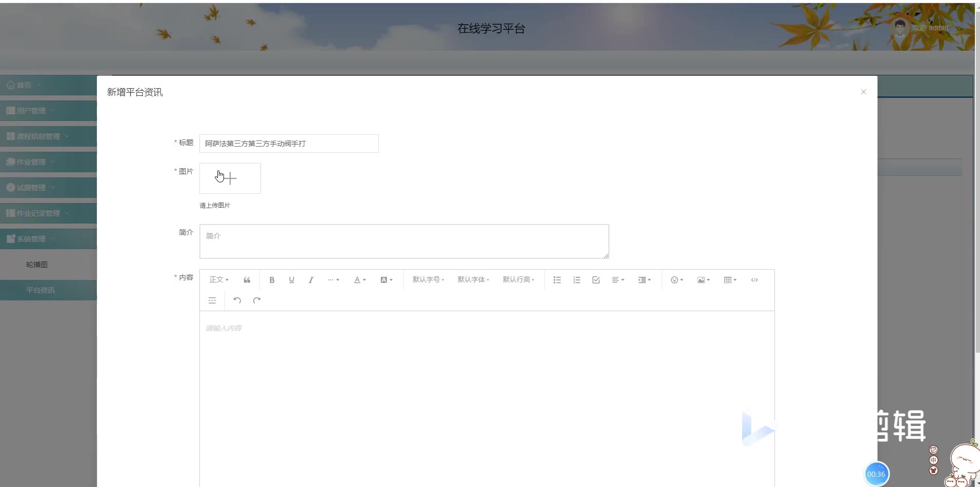Collapse 系统管理 sidebar menu
This screenshot has height=487, width=980.
click(x=48, y=239)
